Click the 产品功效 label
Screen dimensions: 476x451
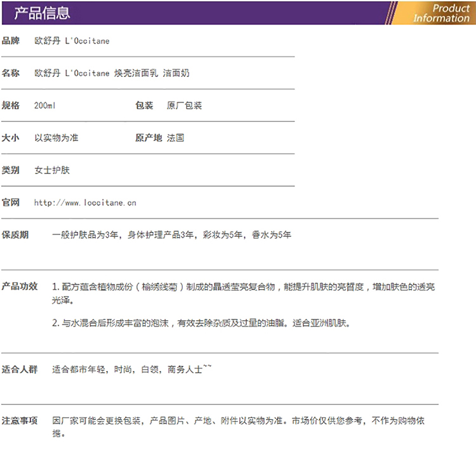coord(20,286)
